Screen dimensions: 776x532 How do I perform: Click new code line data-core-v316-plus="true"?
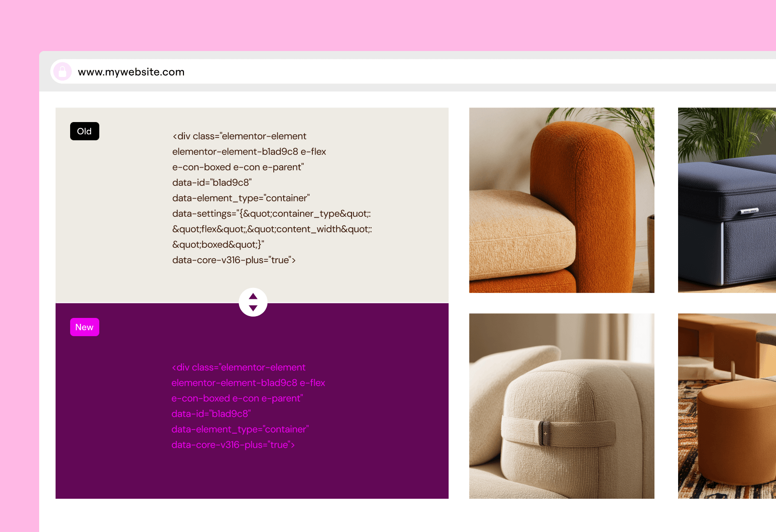(233, 445)
